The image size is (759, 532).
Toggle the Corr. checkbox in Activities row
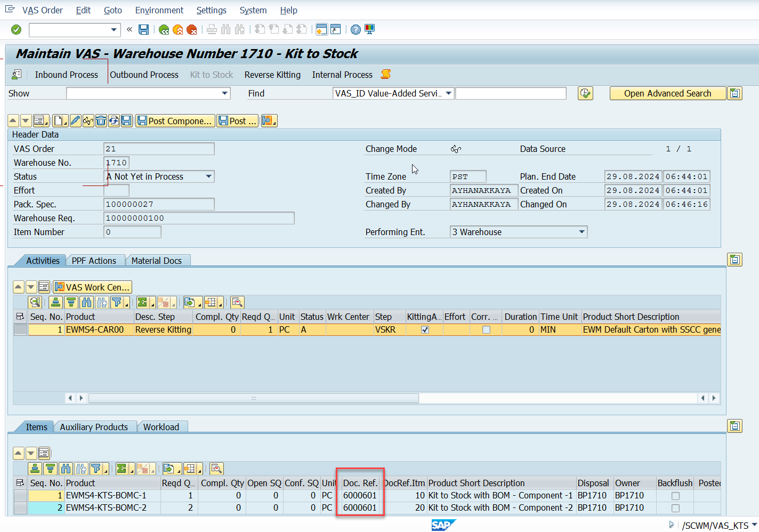[x=486, y=330]
